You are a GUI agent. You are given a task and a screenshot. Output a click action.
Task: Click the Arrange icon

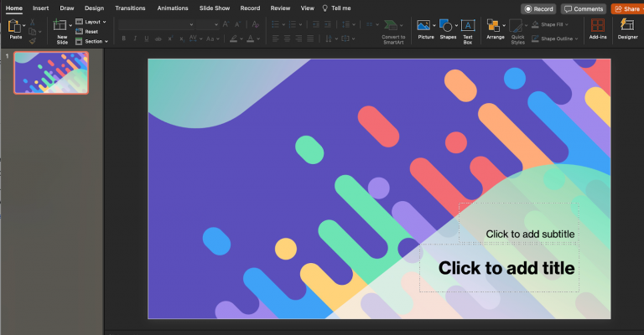click(x=495, y=27)
